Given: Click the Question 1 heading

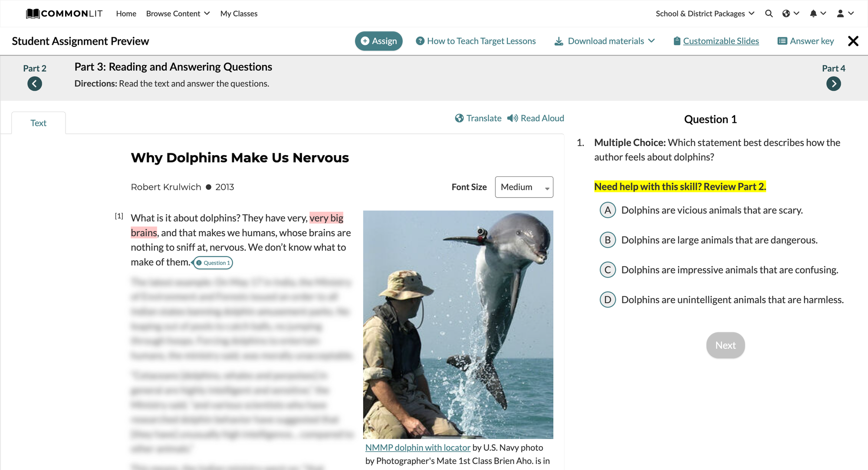Looking at the screenshot, I should point(710,119).
